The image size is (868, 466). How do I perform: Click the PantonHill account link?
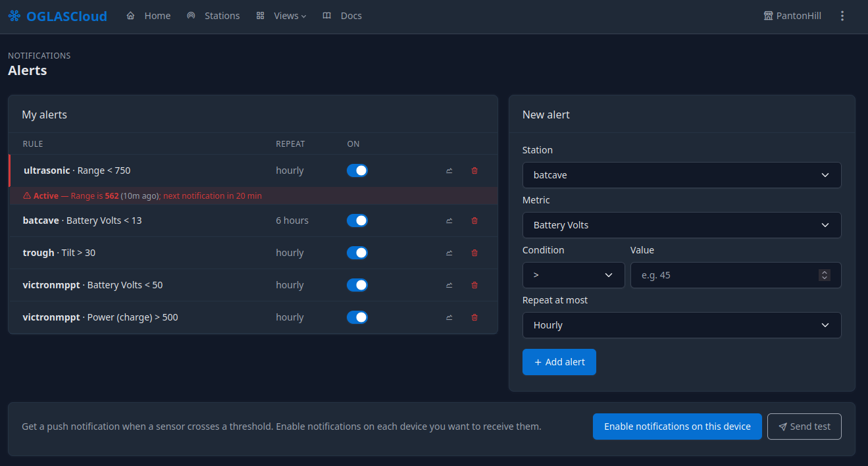(792, 16)
